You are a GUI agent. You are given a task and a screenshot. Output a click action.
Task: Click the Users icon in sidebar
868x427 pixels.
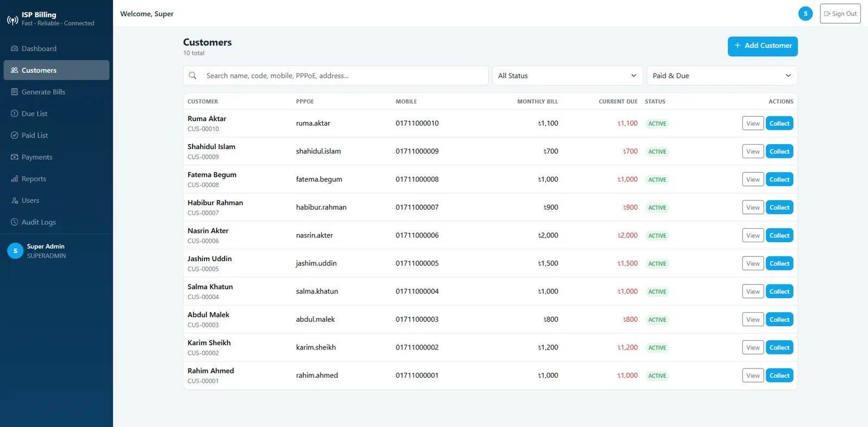[x=15, y=200]
